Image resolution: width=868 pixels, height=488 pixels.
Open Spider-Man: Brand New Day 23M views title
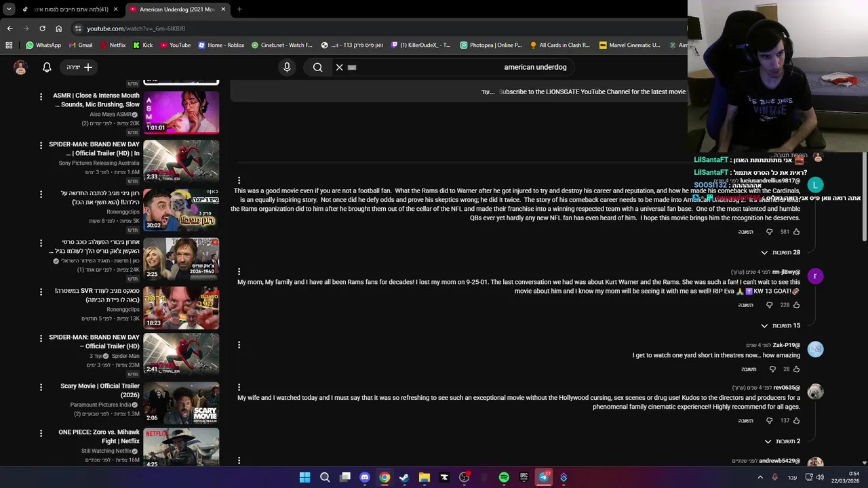click(94, 342)
